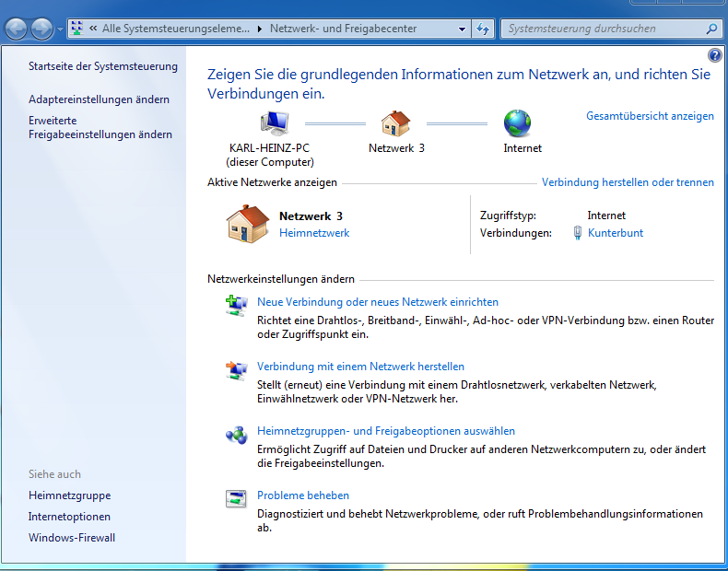Select Alle Systemsteuerungselemente breadcrumb
728x571 pixels.
click(x=175, y=29)
